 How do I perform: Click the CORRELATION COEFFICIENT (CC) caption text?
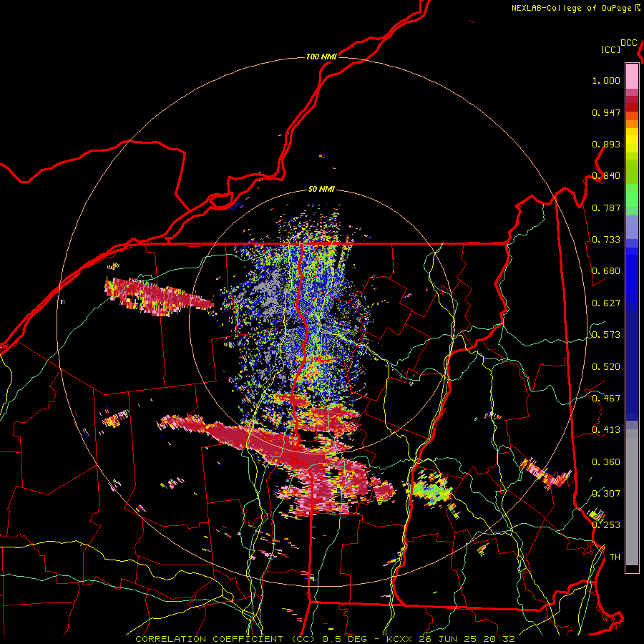(x=225, y=639)
